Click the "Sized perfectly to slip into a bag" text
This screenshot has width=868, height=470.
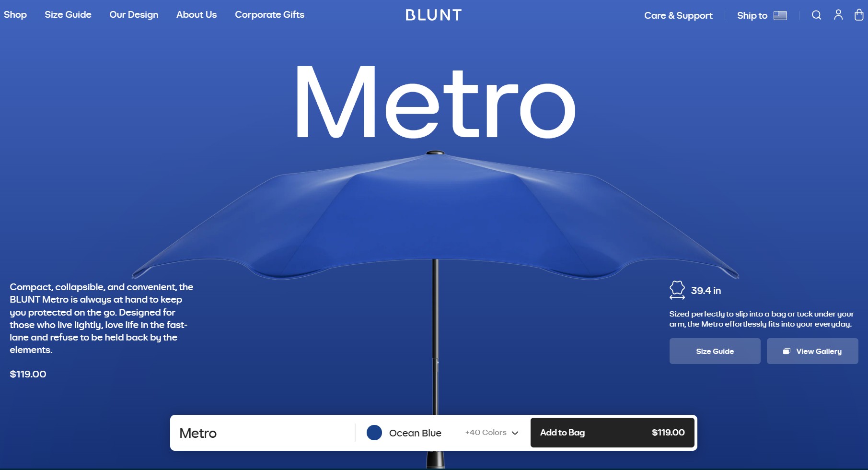click(x=762, y=319)
